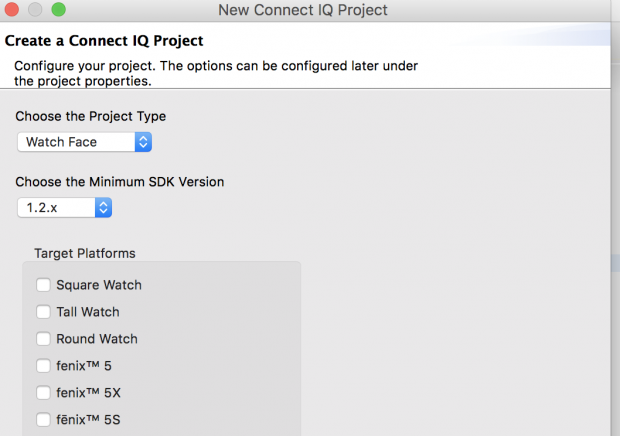
Task: Click the blue arrows beside 1.2.x
Action: pos(103,208)
